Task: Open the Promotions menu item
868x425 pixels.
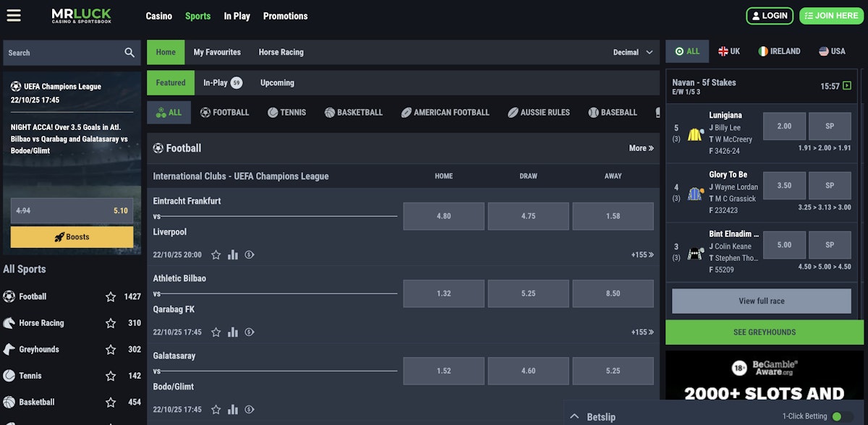Action: click(x=285, y=16)
